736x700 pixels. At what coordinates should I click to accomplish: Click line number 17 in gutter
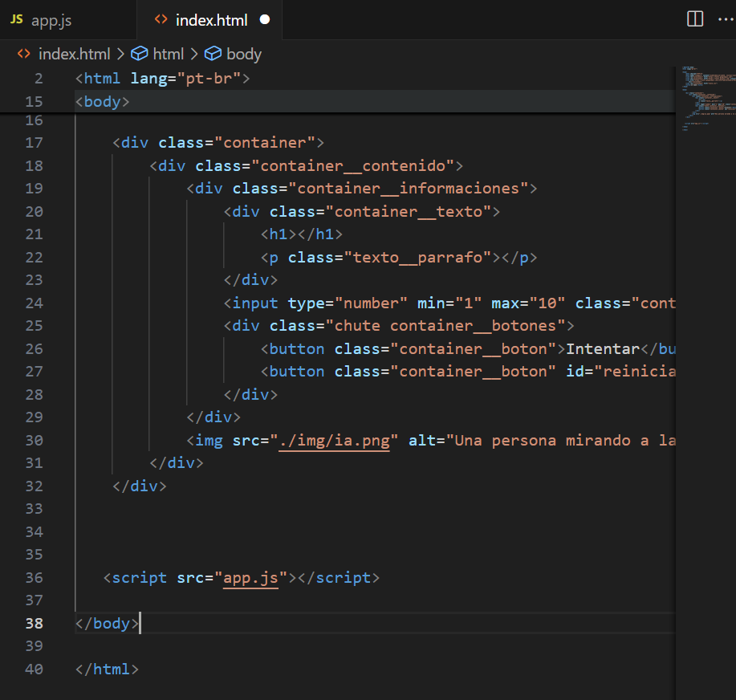click(35, 143)
